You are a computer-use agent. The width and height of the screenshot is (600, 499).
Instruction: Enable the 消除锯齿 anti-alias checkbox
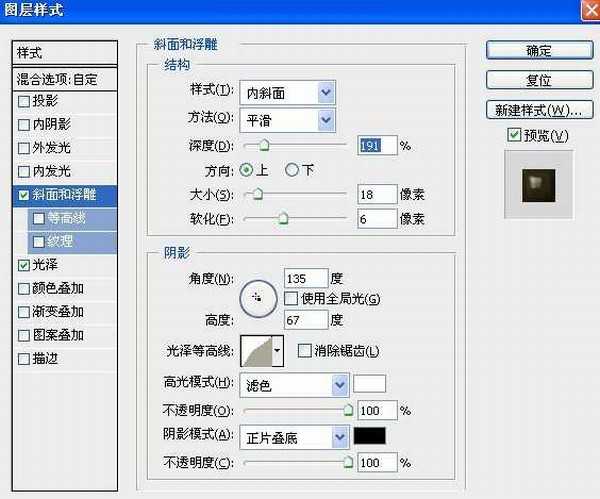tap(304, 350)
